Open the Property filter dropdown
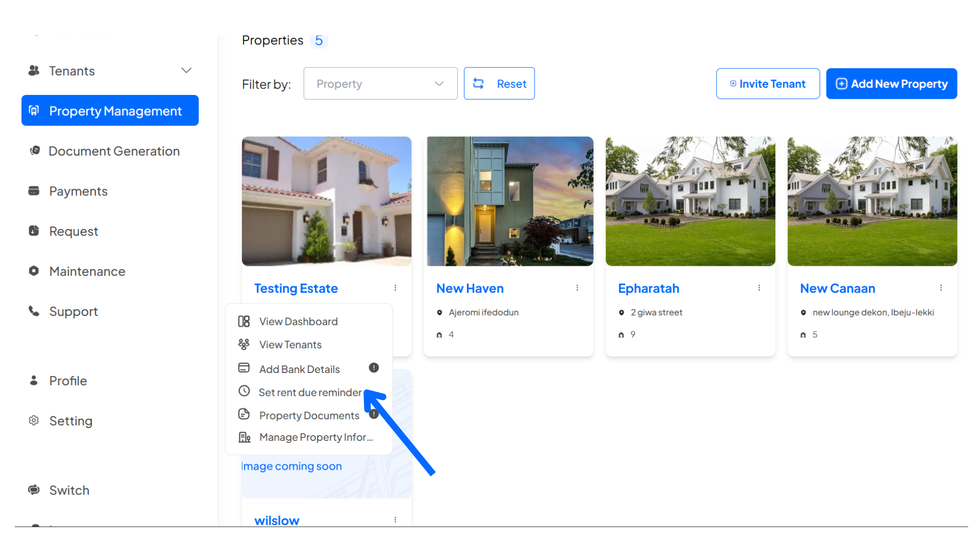980x551 pixels. pos(380,84)
